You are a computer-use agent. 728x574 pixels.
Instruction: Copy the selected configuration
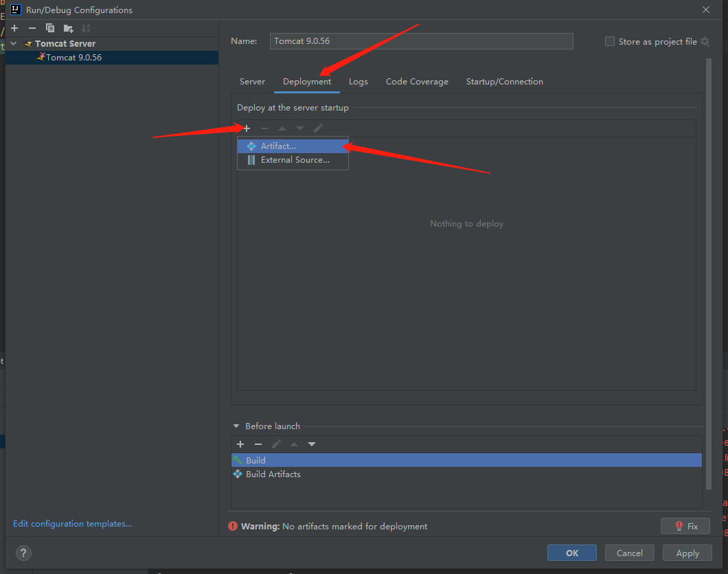[49, 28]
